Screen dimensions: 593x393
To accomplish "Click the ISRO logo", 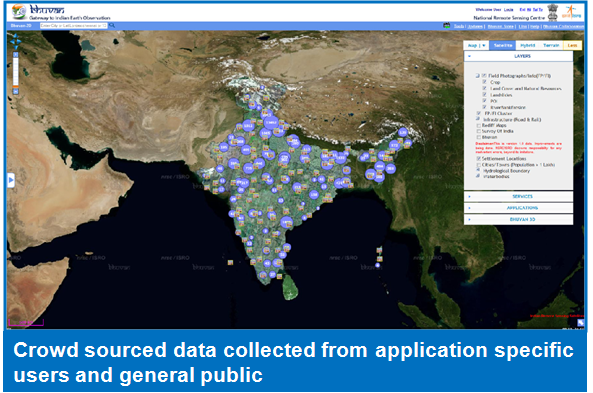I will pos(571,12).
